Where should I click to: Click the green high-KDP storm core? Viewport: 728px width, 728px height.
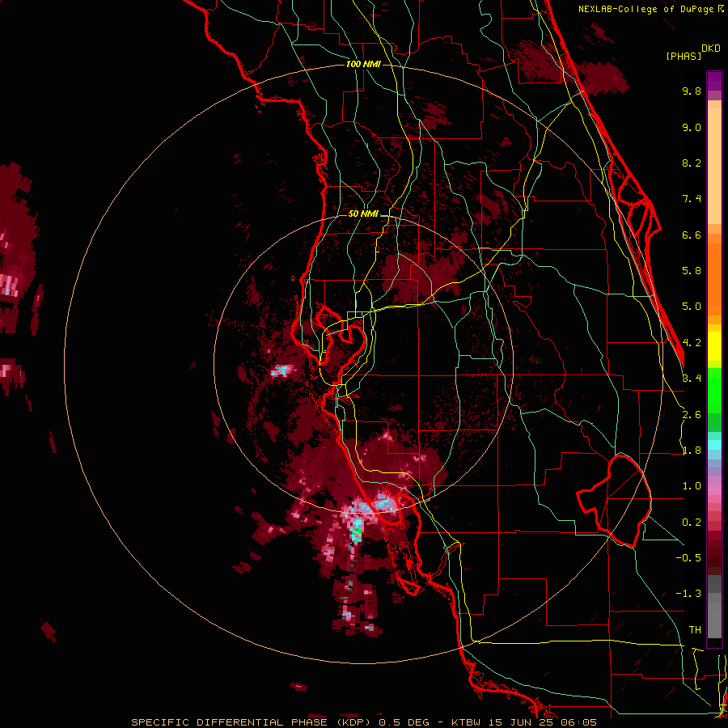pos(357,531)
